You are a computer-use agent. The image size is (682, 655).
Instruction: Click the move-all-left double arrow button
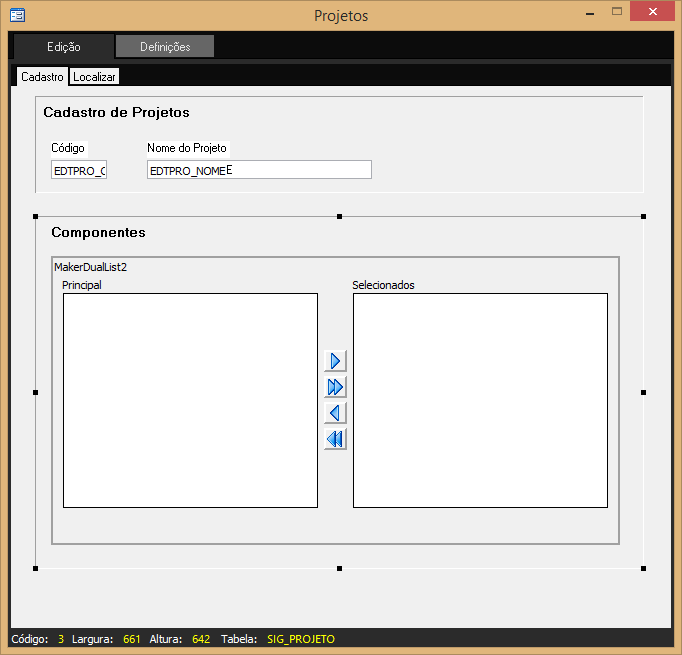tap(335, 439)
